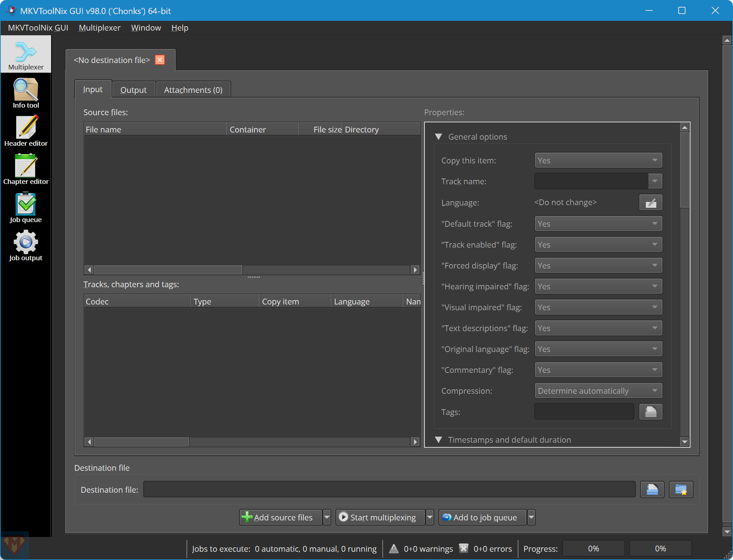Screen dimensions: 733x560
Task: Browse for a destination file location
Action: [652, 489]
